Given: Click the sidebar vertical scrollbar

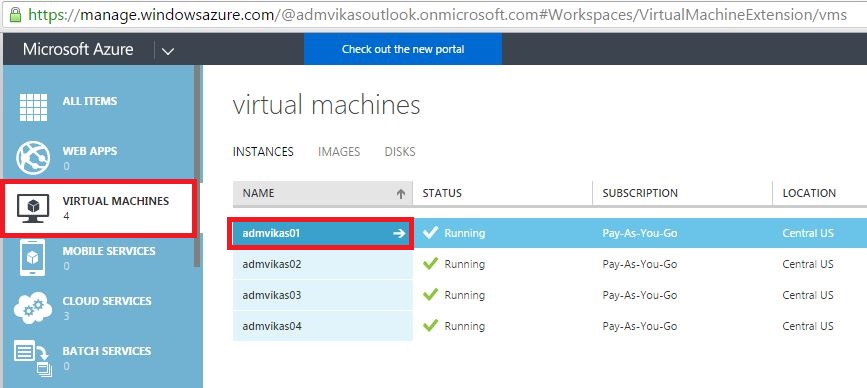Looking at the screenshot, I should click(x=197, y=166).
